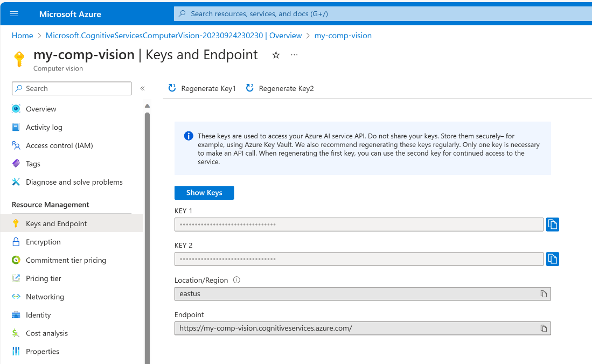Click the KEY 1 masked field

[359, 225]
